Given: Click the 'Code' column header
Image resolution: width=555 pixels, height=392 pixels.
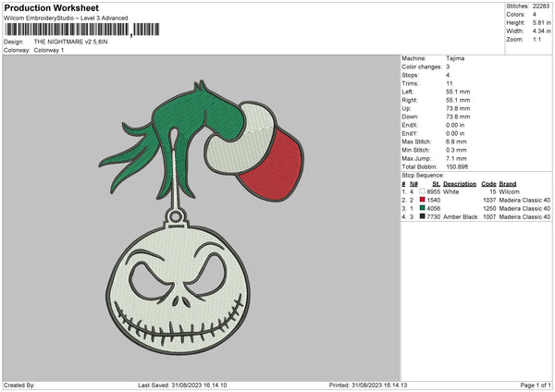Looking at the screenshot, I should point(488,184).
